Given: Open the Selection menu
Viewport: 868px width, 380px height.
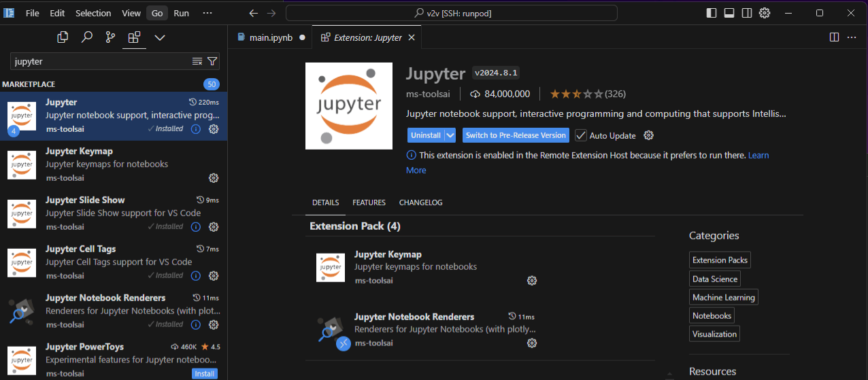Looking at the screenshot, I should click(93, 13).
